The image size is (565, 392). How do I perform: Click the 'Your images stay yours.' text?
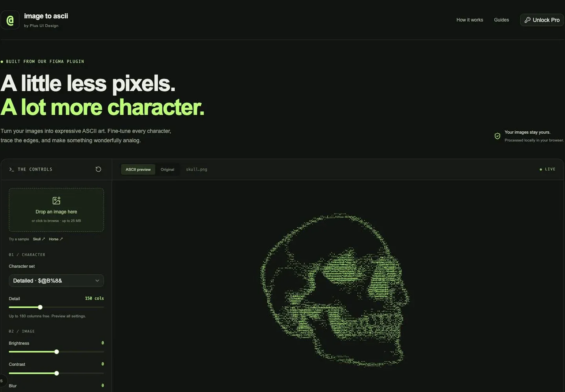[x=527, y=132]
